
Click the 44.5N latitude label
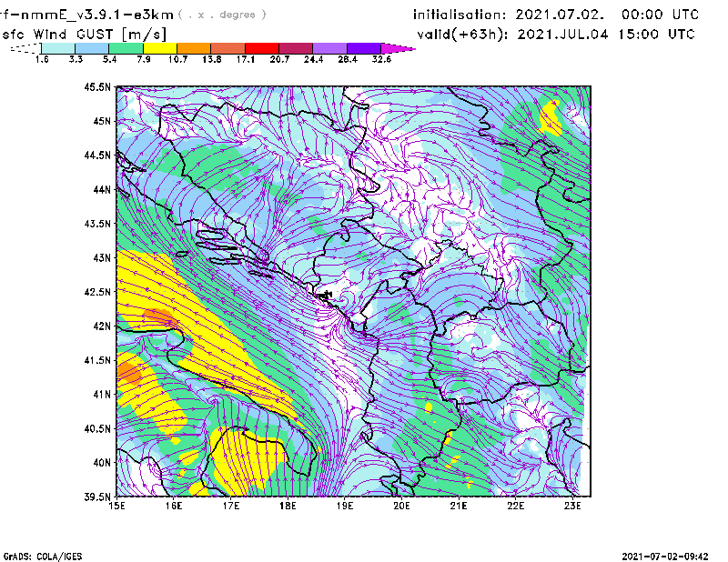click(97, 155)
